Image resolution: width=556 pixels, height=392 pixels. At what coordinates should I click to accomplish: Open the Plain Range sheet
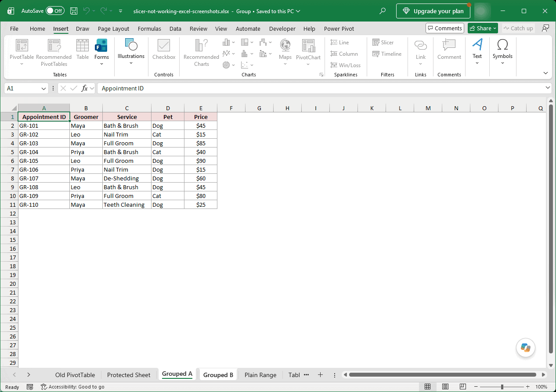(260, 375)
